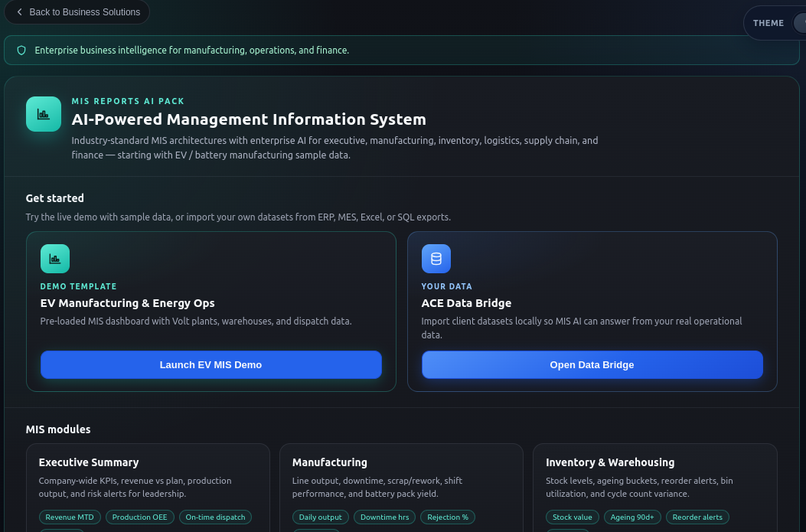Screen dimensions: 806x532
Task: Click the enterprise business intelligence banner text
Action: (x=191, y=51)
